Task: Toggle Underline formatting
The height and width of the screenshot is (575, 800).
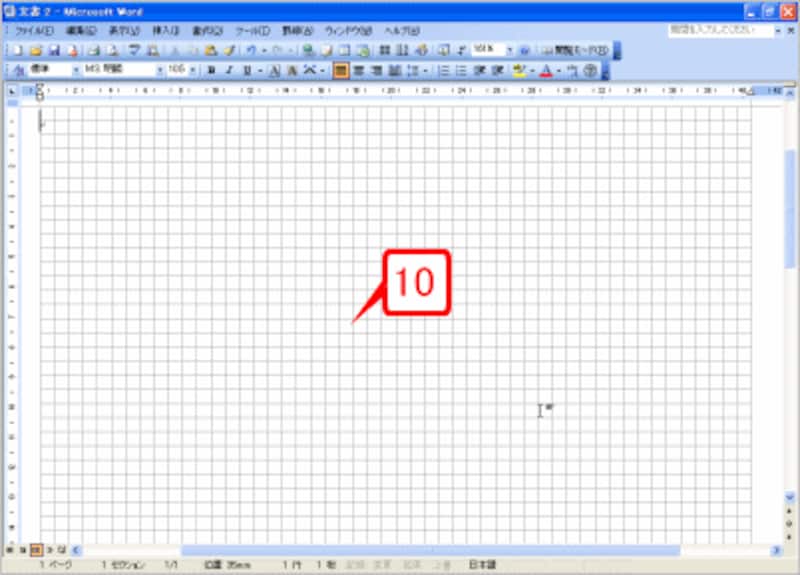Action: [x=246, y=71]
